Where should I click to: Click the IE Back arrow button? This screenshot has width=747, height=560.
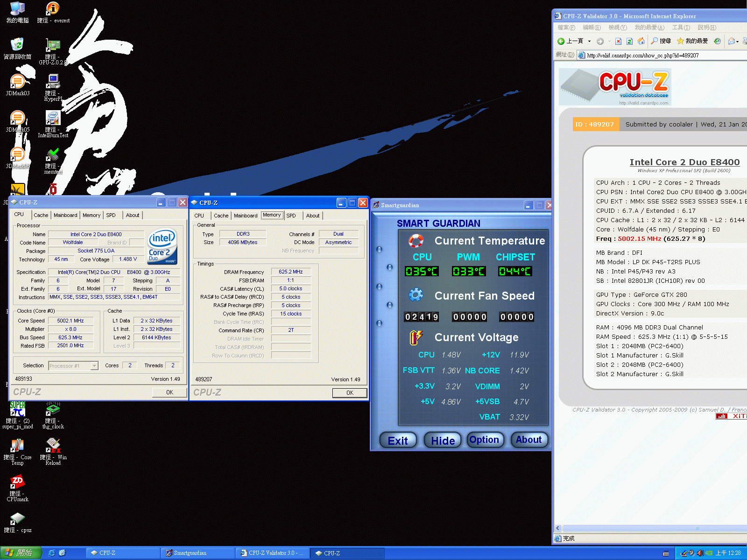570,41
